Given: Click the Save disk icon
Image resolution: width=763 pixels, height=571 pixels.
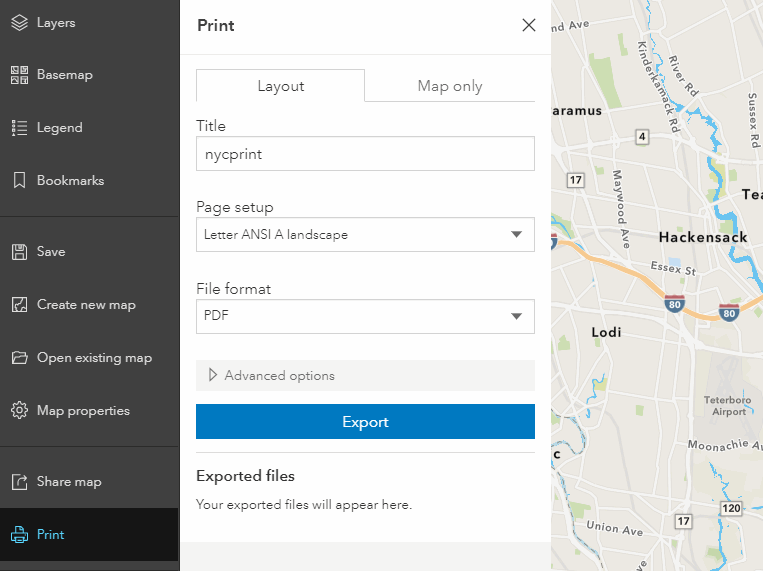Looking at the screenshot, I should (x=19, y=252).
